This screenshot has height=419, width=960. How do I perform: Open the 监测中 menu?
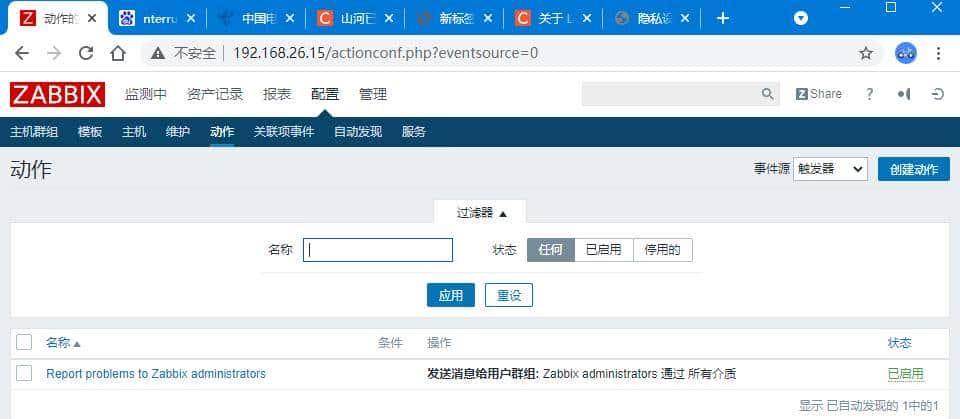point(146,94)
